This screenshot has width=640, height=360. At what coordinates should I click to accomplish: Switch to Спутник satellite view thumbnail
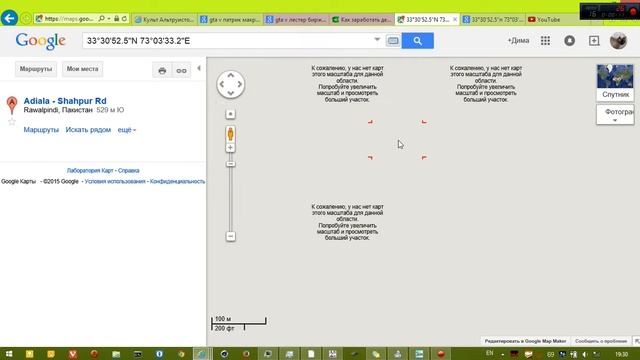[x=615, y=82]
